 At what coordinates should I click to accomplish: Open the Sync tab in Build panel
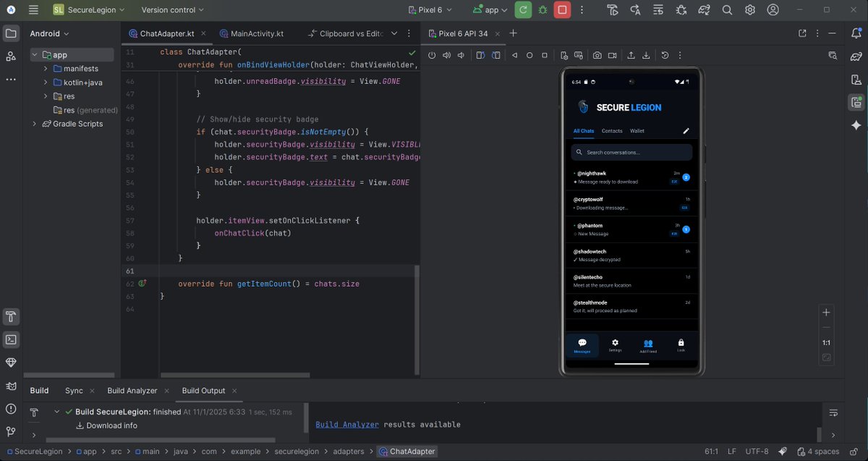pos(74,391)
